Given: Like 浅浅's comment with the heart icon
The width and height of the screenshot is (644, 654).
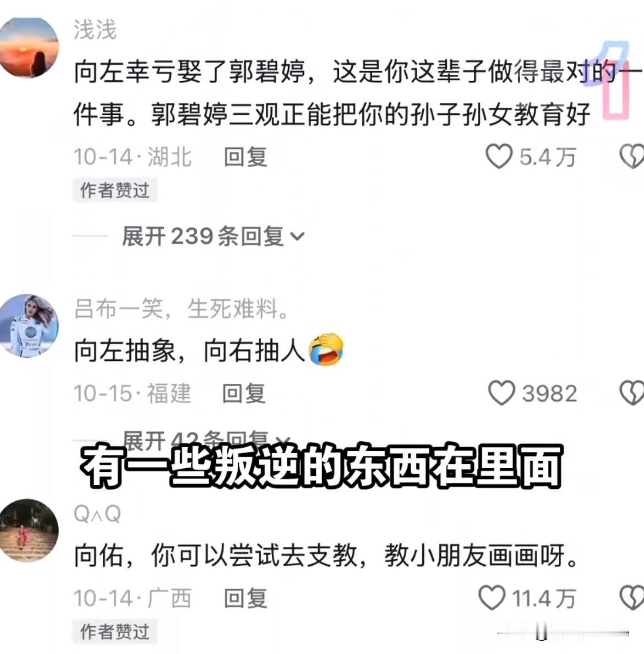Looking at the screenshot, I should click(499, 156).
